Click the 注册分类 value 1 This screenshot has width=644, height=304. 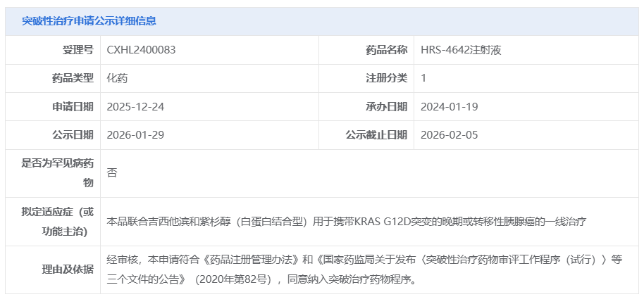point(423,78)
